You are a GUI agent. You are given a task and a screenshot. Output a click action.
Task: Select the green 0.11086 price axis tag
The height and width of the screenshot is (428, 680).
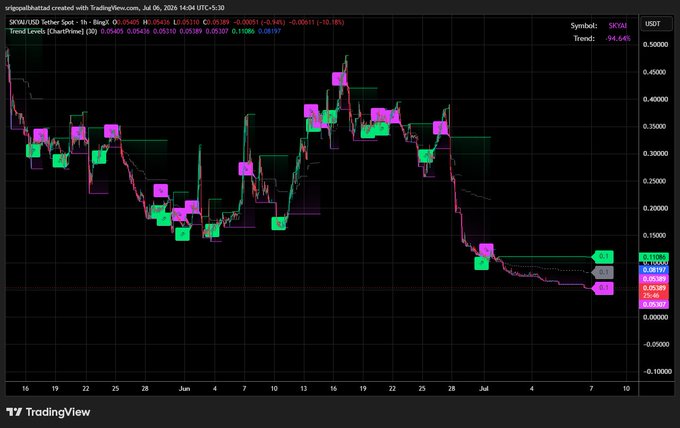656,258
